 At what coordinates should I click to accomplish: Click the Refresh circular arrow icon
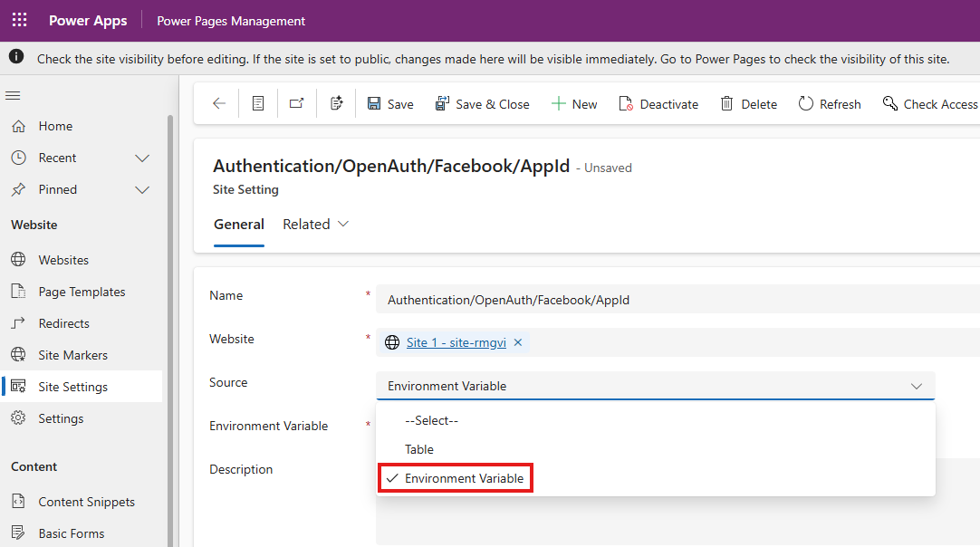(805, 104)
